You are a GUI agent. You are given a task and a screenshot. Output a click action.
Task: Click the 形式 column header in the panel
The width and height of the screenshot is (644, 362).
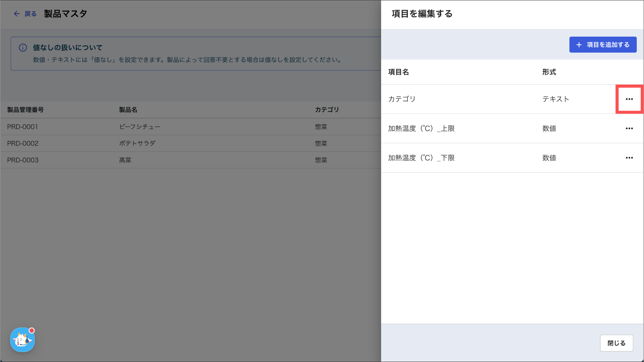pyautogui.click(x=549, y=72)
